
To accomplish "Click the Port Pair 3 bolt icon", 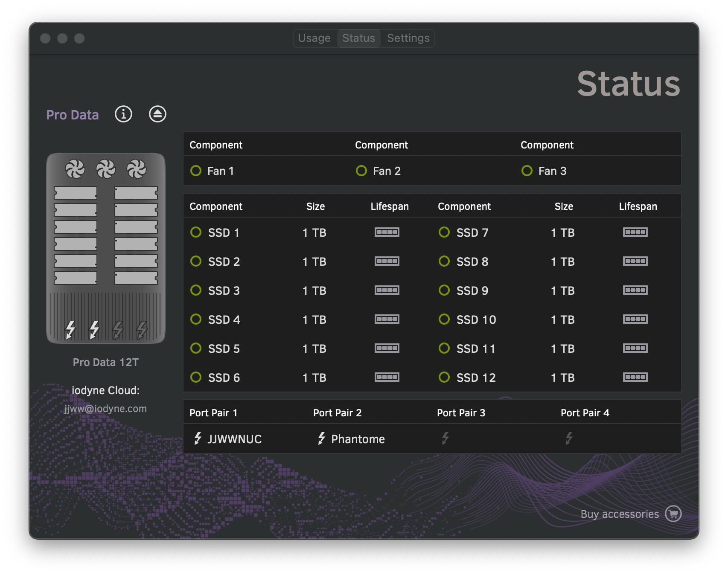I will 445,439.
